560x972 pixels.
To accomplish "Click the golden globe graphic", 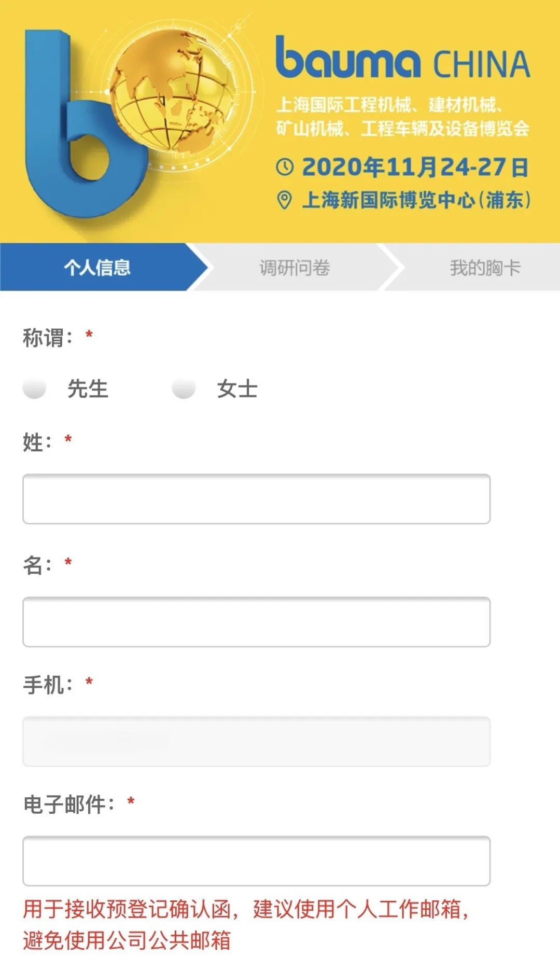I will (174, 91).
